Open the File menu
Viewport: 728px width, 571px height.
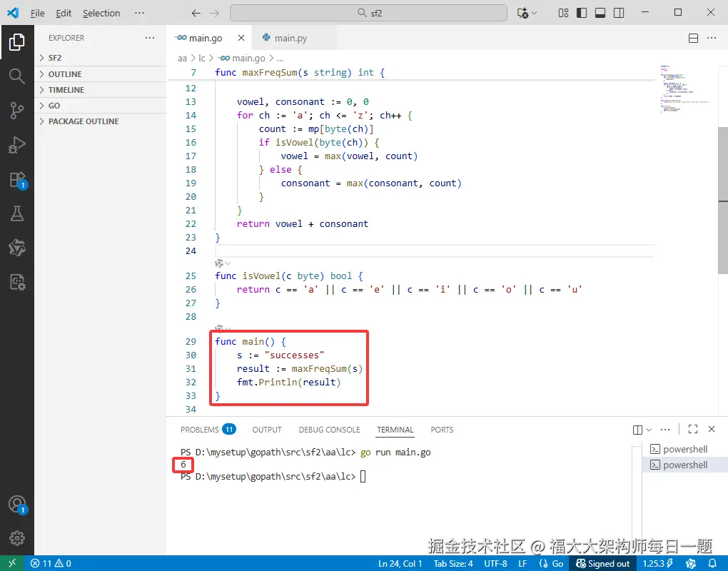tap(37, 13)
